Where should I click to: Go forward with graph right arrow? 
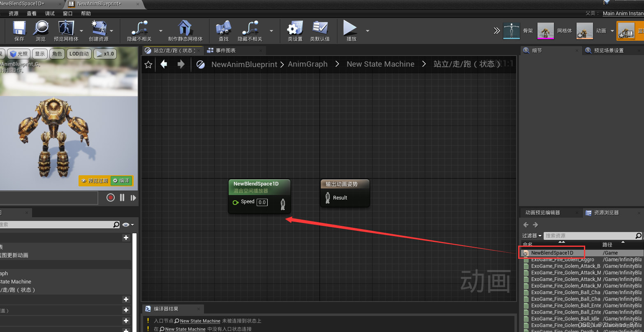pos(181,64)
